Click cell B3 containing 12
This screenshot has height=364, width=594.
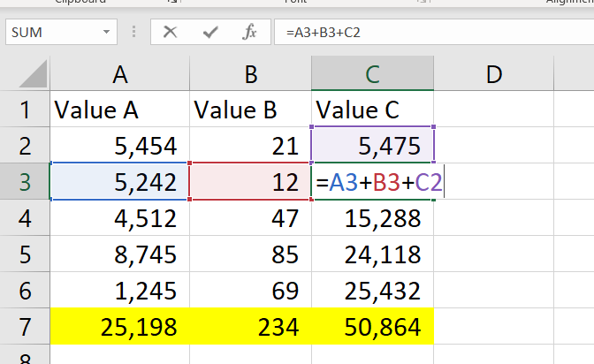(x=251, y=182)
